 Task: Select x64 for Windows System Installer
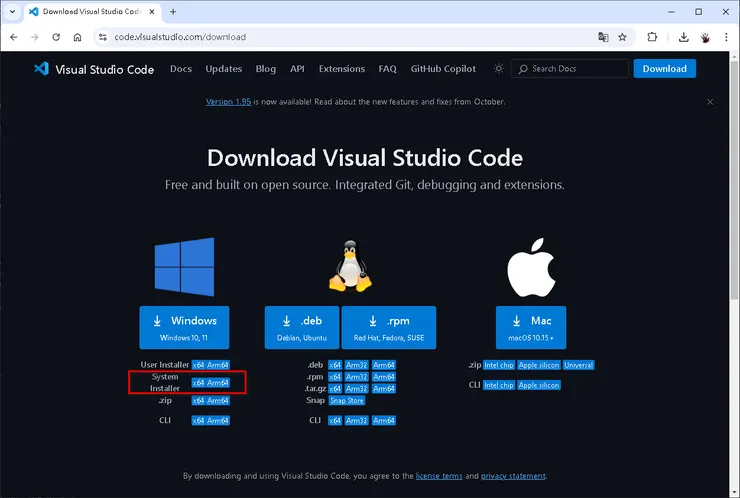point(198,383)
